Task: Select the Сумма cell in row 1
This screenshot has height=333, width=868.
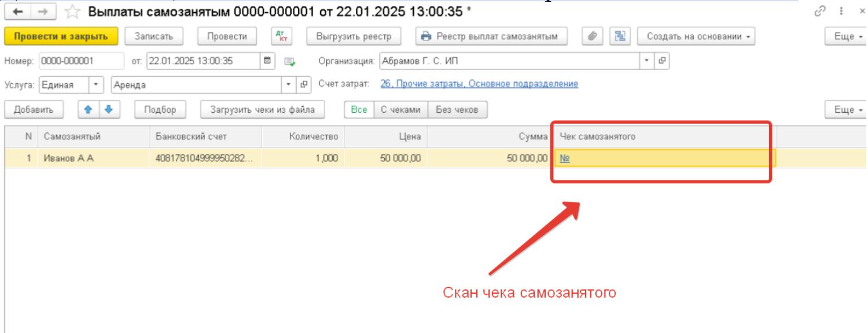Action: 490,158
